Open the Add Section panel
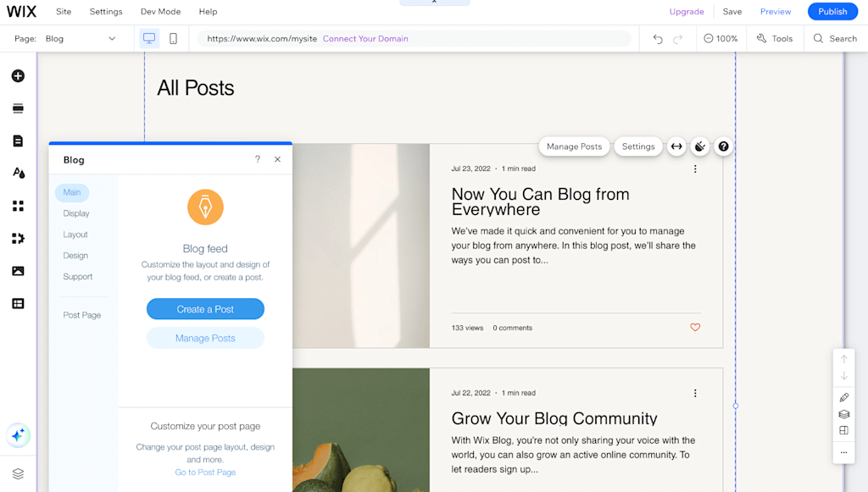Image resolution: width=868 pixels, height=492 pixels. tap(18, 108)
